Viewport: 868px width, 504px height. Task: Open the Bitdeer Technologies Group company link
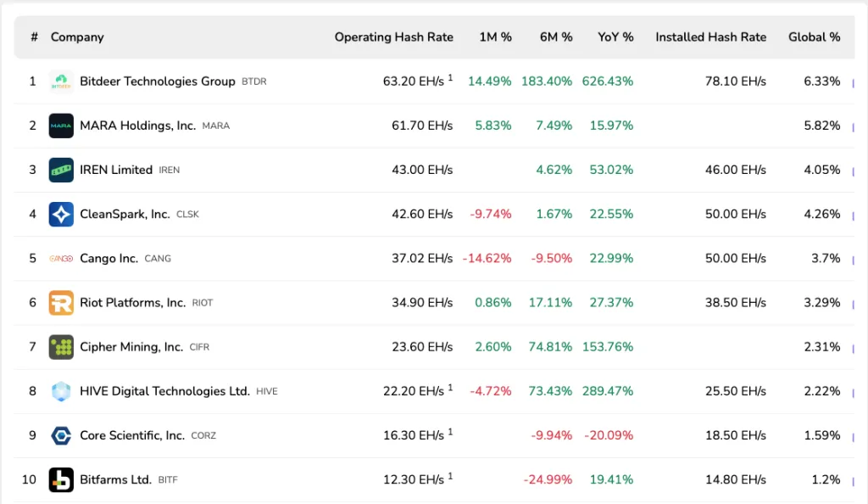[x=158, y=81]
